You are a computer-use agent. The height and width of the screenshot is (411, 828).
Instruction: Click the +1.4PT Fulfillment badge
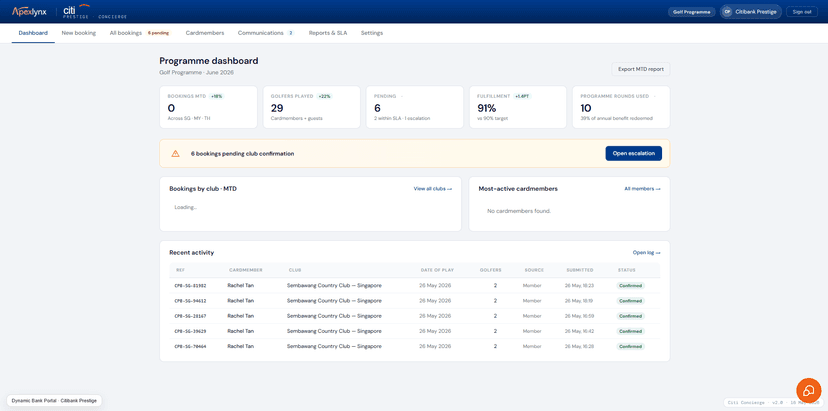[523, 97]
